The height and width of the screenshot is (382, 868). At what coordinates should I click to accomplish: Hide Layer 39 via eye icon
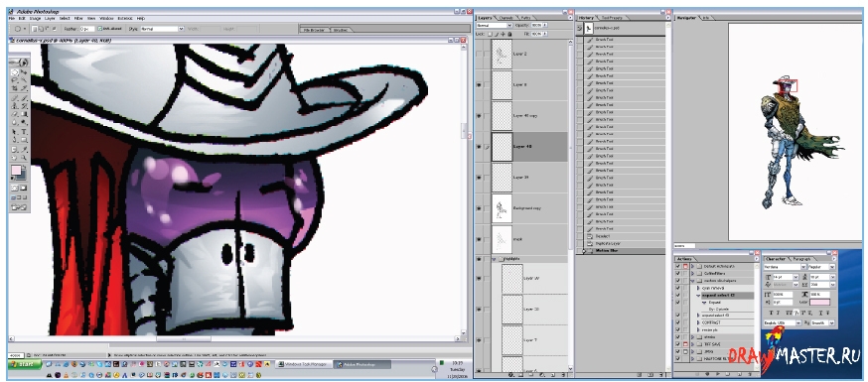[480, 178]
